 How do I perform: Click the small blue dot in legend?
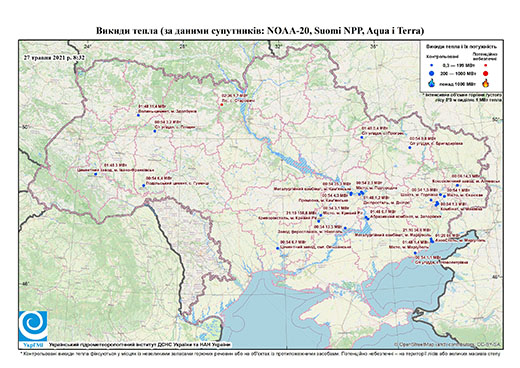click(431, 66)
